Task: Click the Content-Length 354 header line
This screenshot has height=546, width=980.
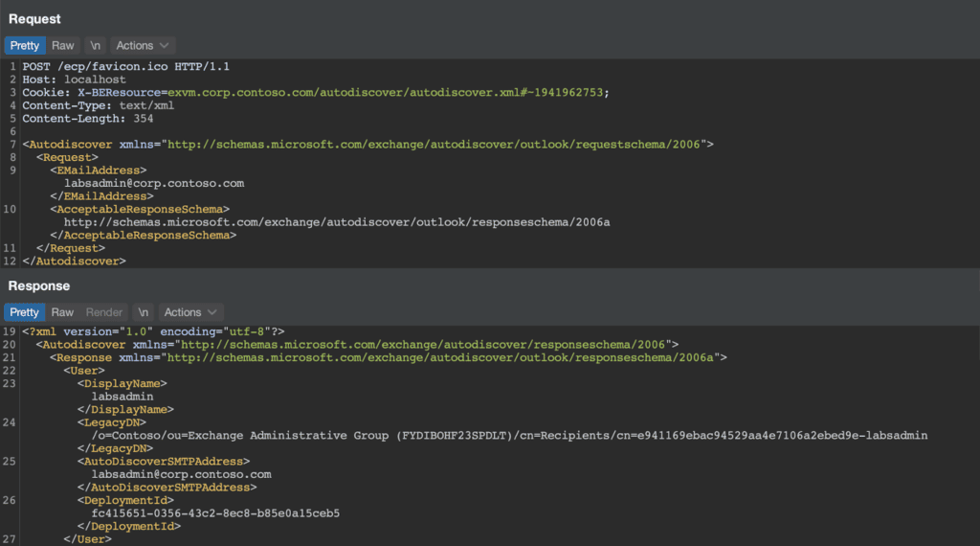Action: (x=88, y=118)
